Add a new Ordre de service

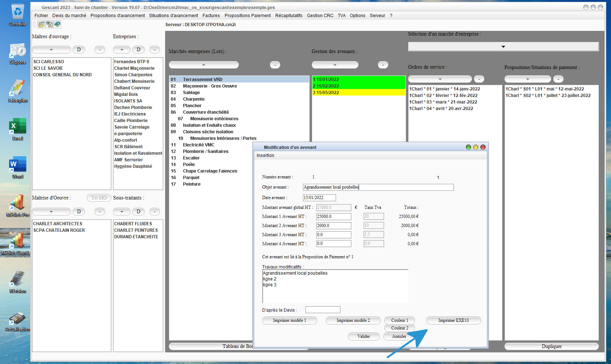(x=440, y=79)
